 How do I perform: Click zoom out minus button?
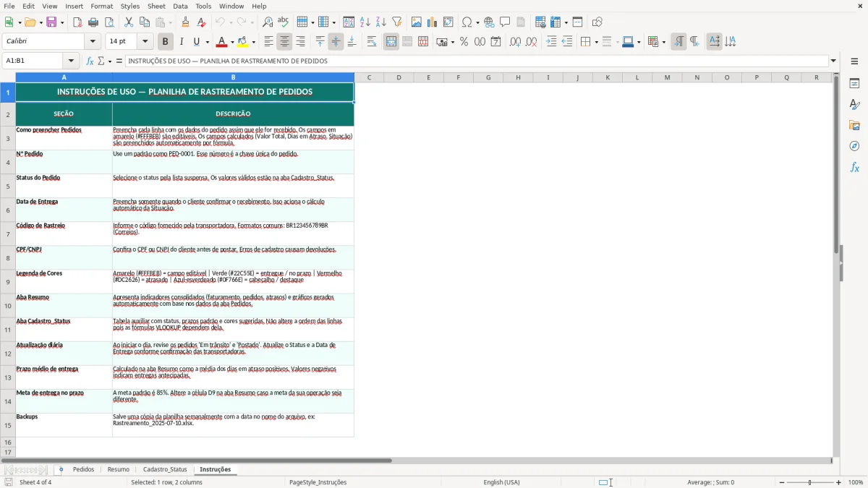pyautogui.click(x=782, y=482)
